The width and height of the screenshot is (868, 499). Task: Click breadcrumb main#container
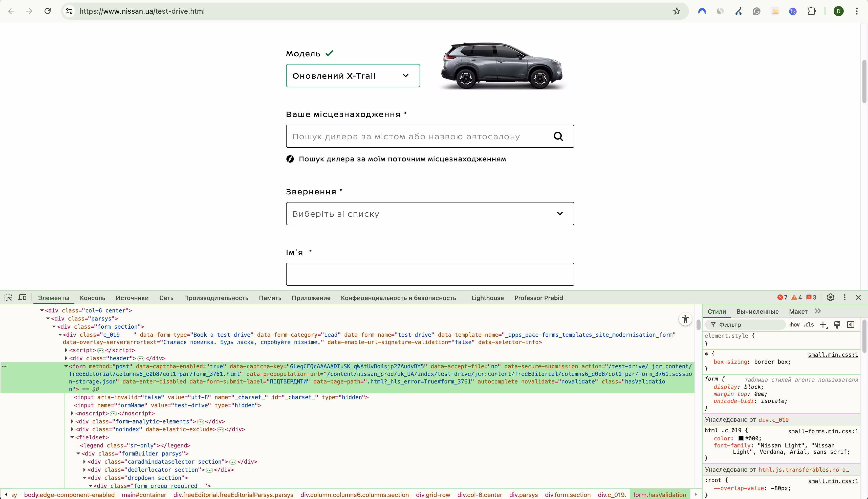144,494
